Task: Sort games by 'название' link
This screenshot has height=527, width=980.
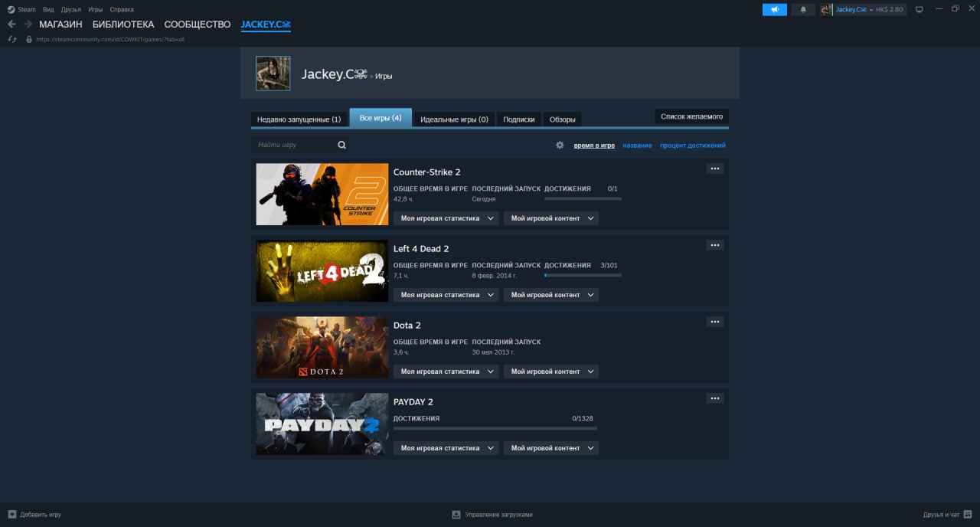Action: click(x=637, y=146)
